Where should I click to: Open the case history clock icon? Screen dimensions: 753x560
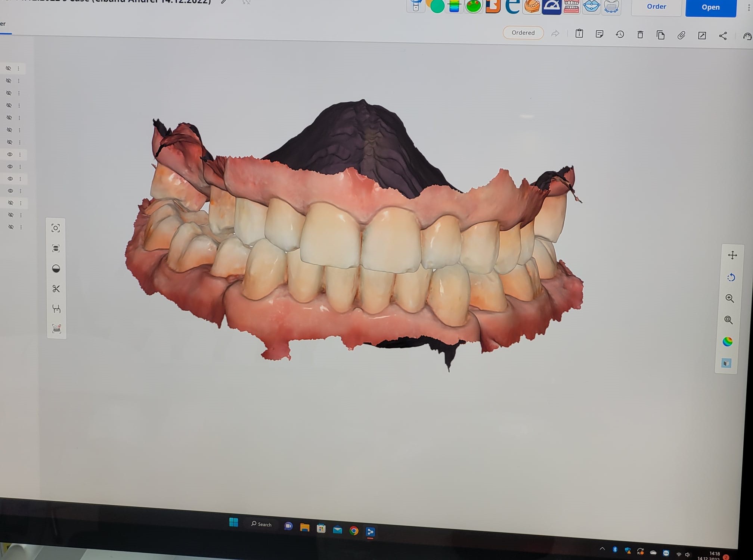pyautogui.click(x=620, y=34)
